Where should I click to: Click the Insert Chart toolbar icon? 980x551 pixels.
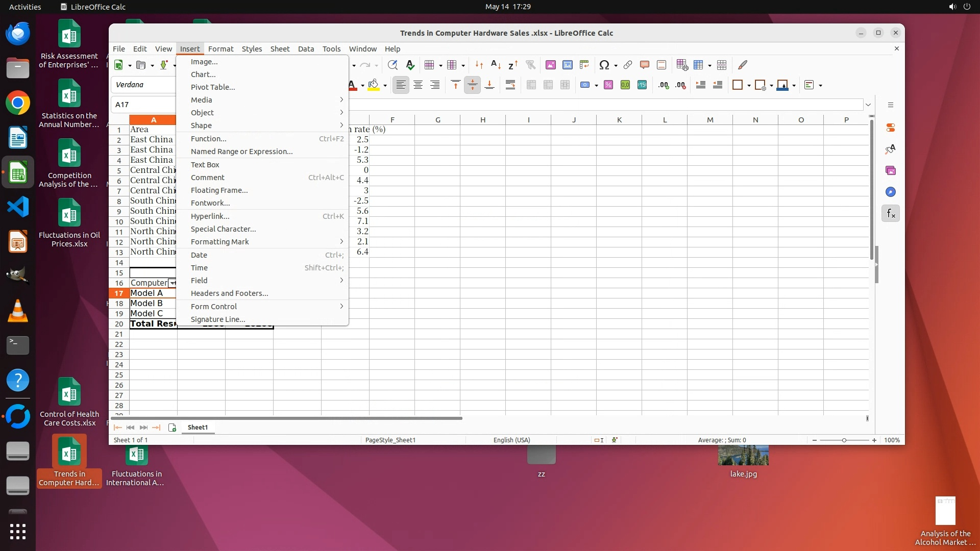click(x=567, y=65)
